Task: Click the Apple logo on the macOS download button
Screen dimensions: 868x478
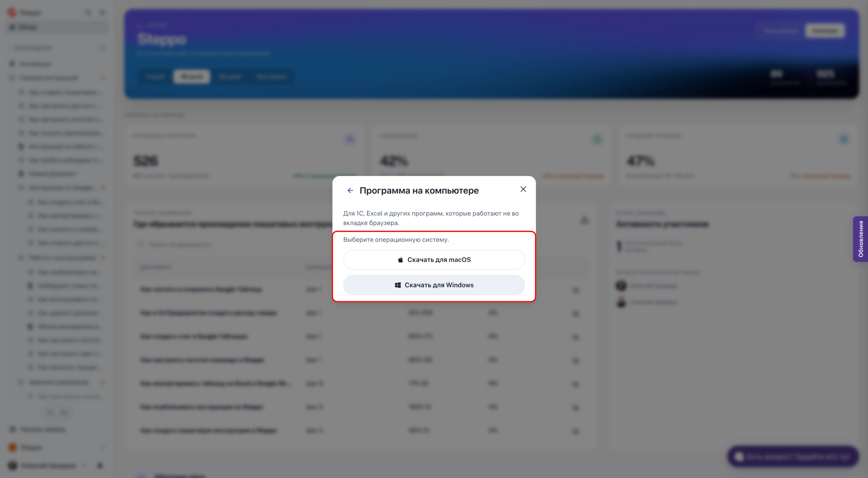Action: [x=400, y=260]
